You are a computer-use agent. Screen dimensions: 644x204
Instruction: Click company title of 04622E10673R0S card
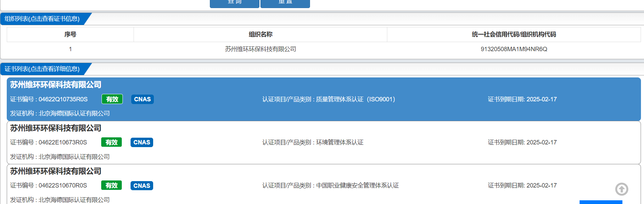pos(56,128)
